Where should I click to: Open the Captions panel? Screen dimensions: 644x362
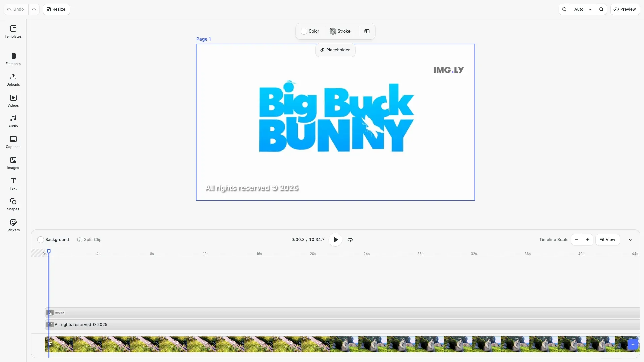13,142
